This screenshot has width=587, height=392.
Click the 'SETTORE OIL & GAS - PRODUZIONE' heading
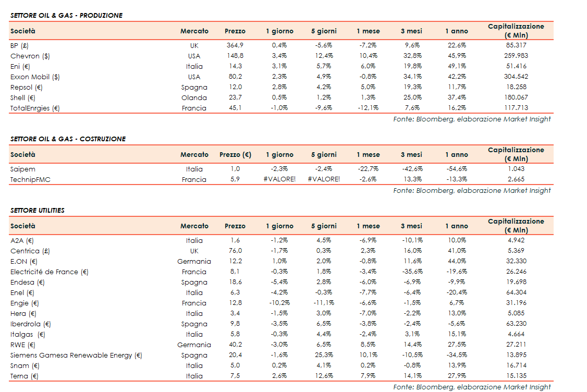66,16
